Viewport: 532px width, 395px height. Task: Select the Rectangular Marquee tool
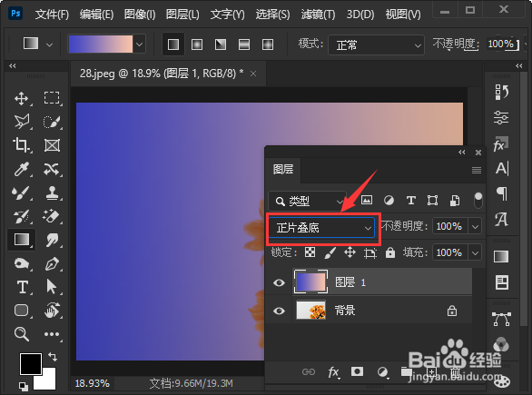(52, 98)
